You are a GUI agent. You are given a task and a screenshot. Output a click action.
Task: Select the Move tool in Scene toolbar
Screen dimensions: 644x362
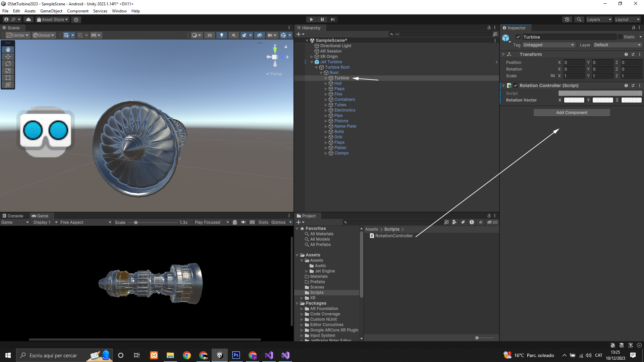coord(8,57)
